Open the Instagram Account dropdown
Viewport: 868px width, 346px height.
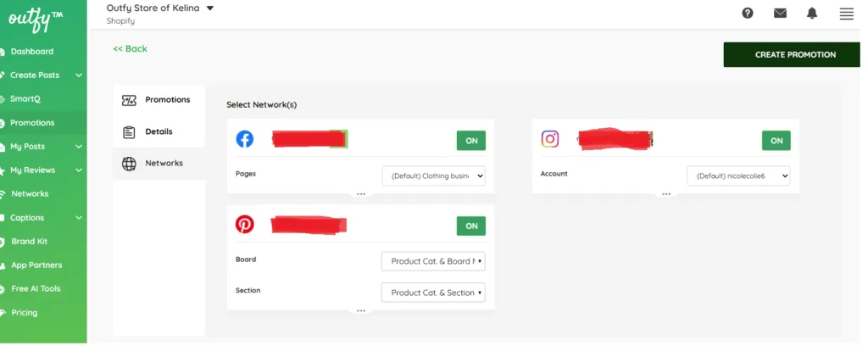pos(737,176)
